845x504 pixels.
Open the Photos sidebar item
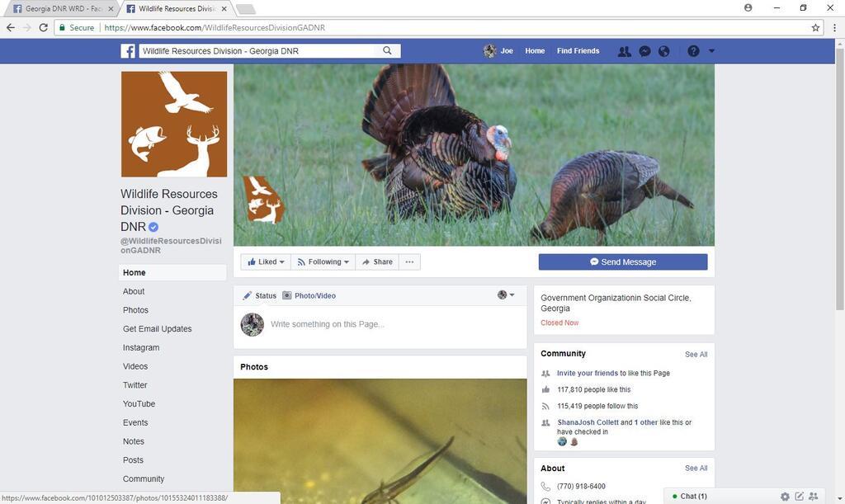[x=135, y=310]
